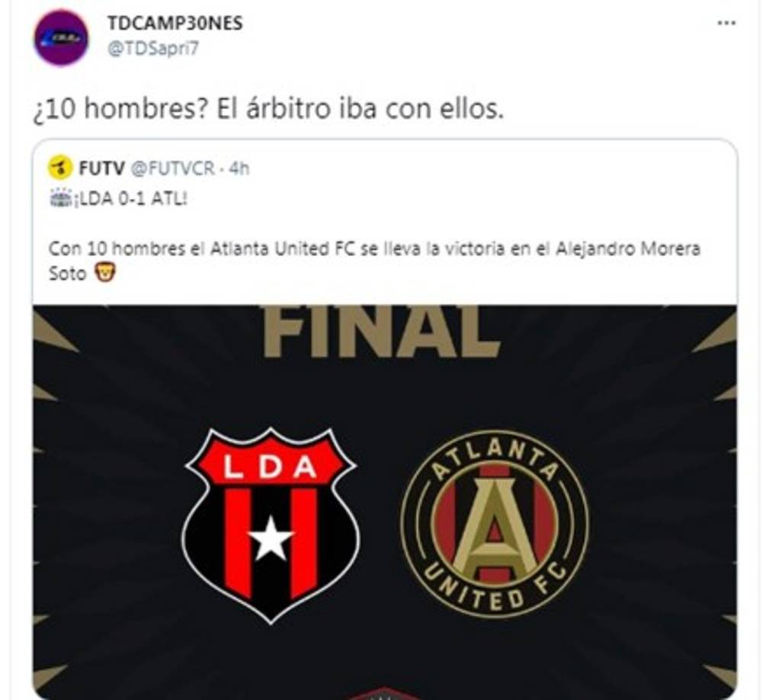Viewport: 763px width, 700px height.
Task: Click the stadium emoji before LDA 0-1
Action: (61, 199)
